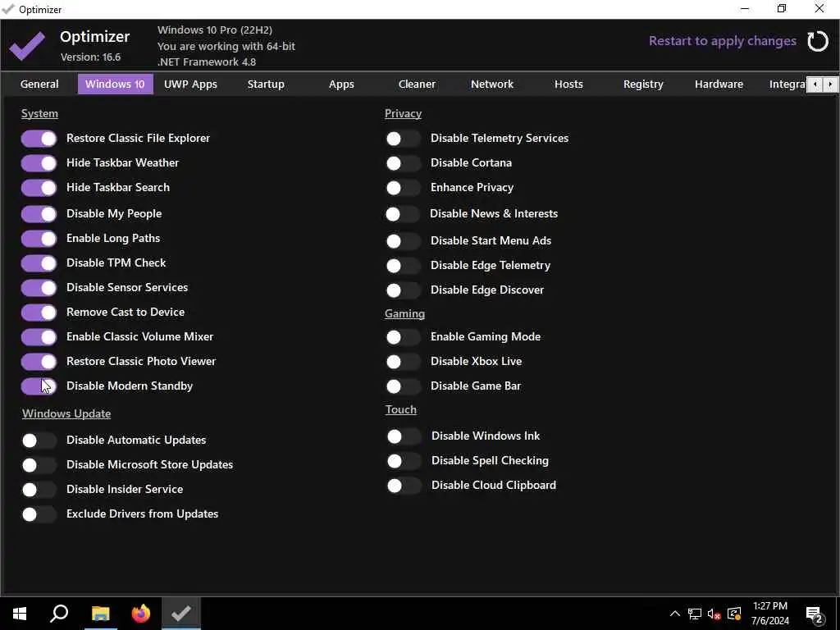840x630 pixels.
Task: Open the UWP Apps tab
Action: [190, 84]
